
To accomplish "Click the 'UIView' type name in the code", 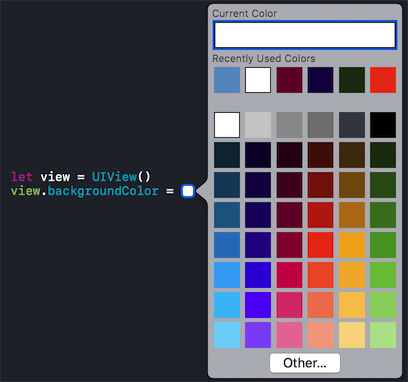I will tap(114, 177).
